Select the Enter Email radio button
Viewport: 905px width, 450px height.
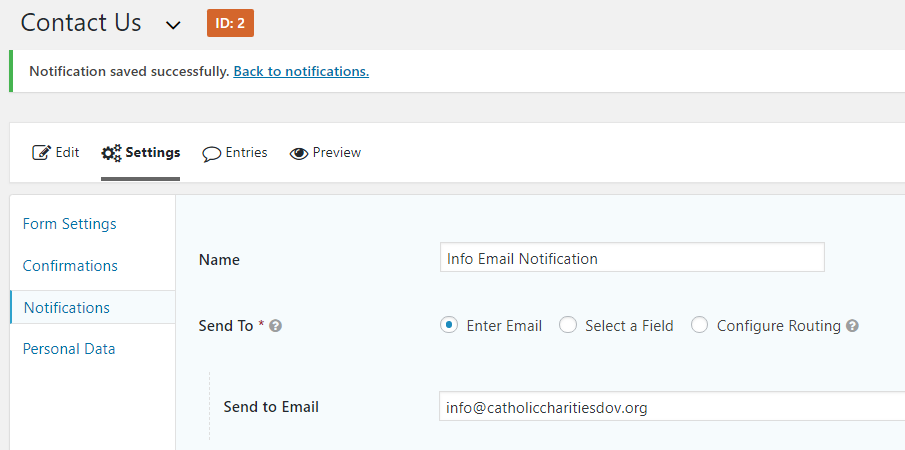click(x=449, y=325)
